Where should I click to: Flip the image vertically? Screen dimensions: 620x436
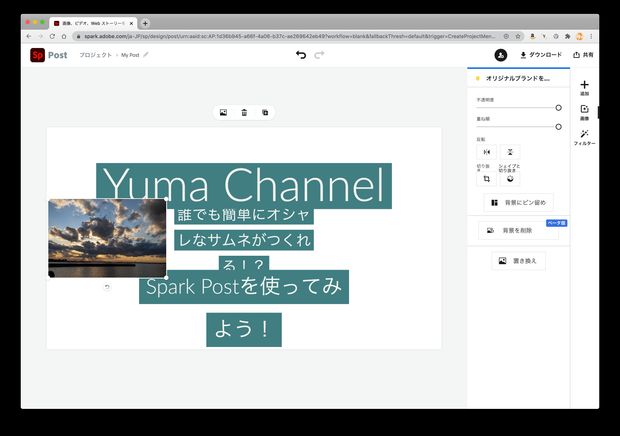(x=510, y=152)
